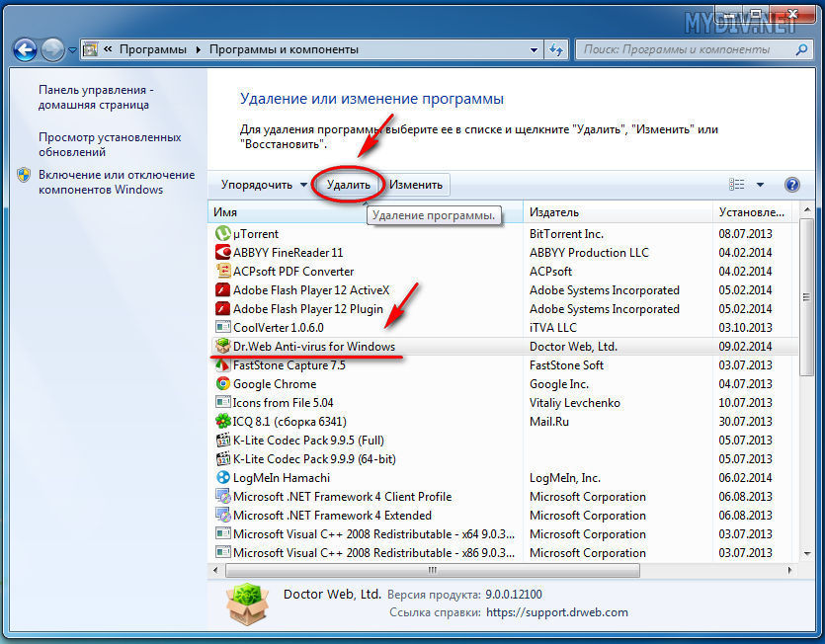This screenshot has height=644, width=825.
Task: Open Включение или отключение компонентов Windows
Action: pos(117,182)
